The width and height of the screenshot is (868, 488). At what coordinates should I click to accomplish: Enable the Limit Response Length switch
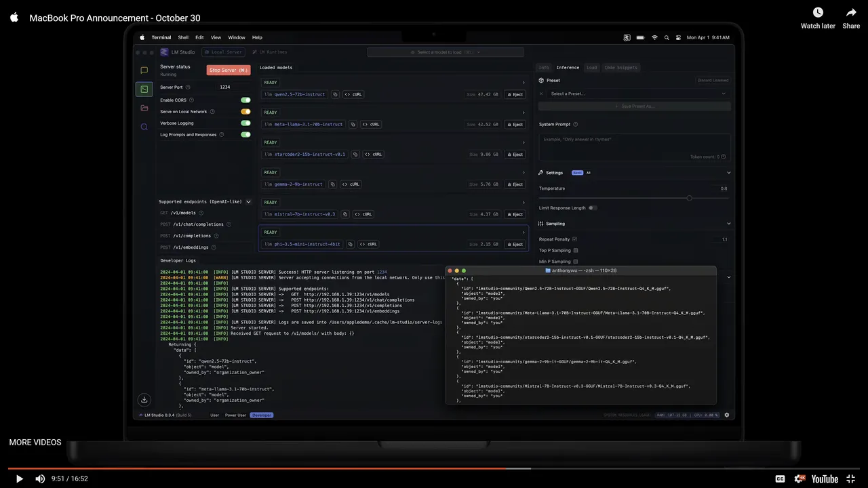click(593, 208)
